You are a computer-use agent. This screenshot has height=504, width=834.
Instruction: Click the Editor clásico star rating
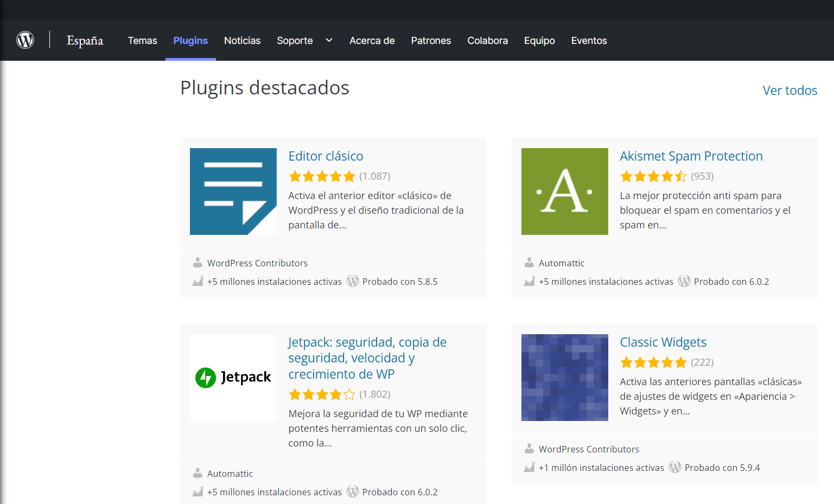pos(322,176)
